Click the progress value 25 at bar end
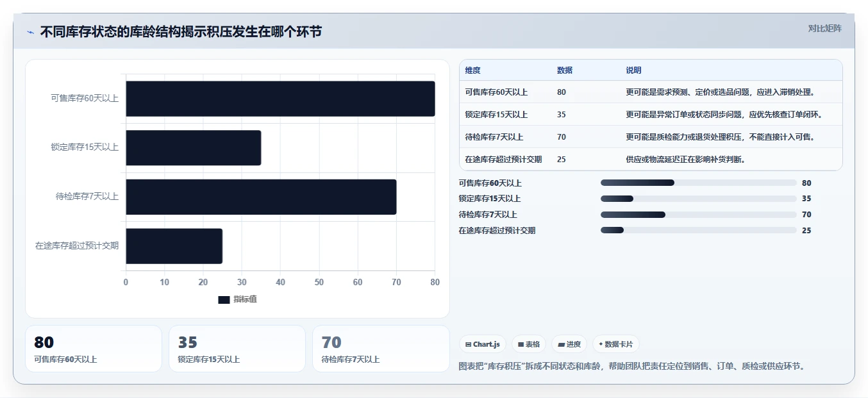This screenshot has width=868, height=398. pos(806,231)
